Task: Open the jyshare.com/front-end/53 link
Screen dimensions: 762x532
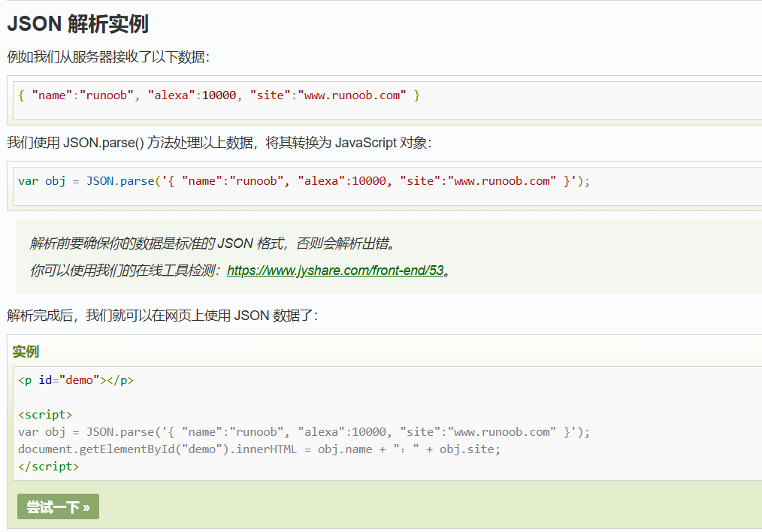Action: pyautogui.click(x=335, y=271)
